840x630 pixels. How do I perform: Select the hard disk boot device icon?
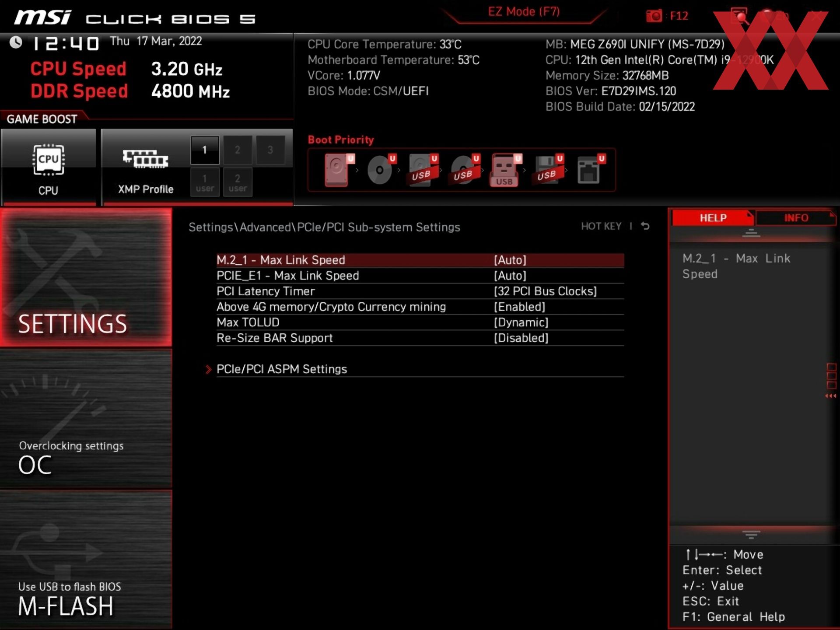tap(337, 170)
